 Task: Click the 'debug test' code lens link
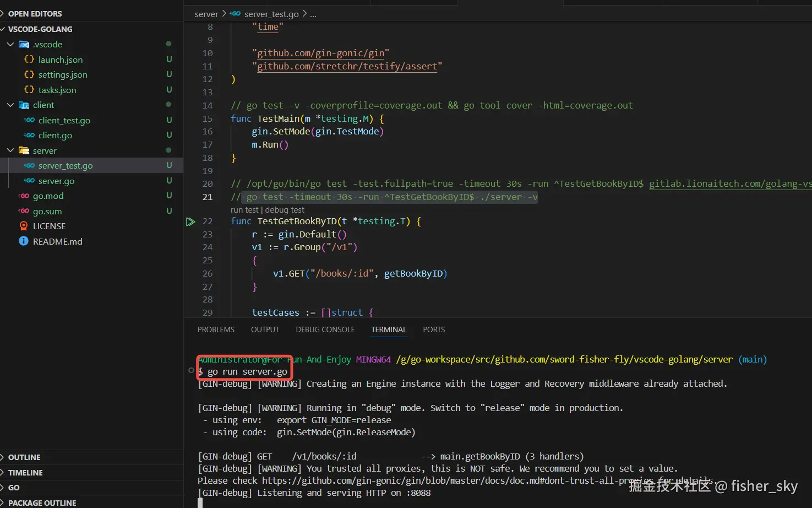[285, 210]
